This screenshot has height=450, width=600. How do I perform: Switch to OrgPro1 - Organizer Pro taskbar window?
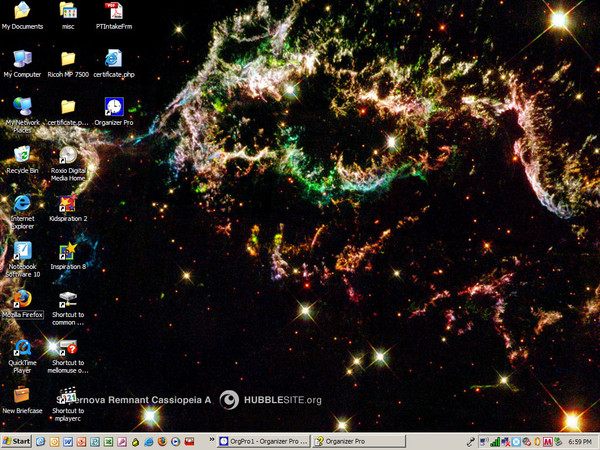265,441
